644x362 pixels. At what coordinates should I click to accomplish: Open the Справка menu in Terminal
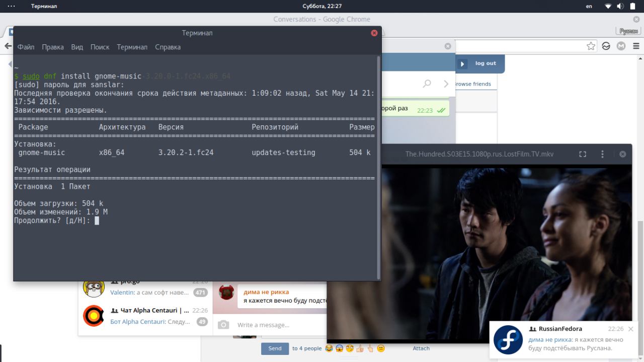point(168,47)
